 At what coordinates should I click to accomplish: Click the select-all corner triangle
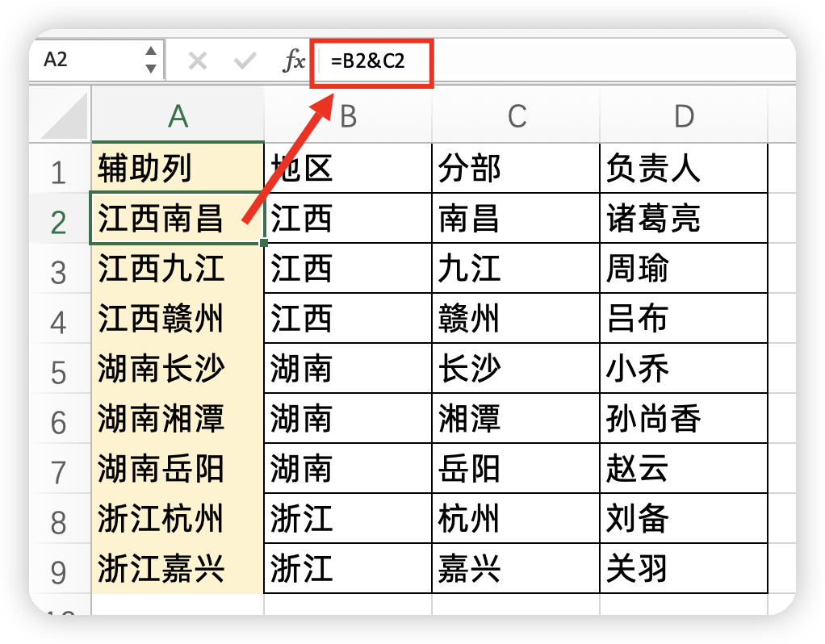point(65,115)
